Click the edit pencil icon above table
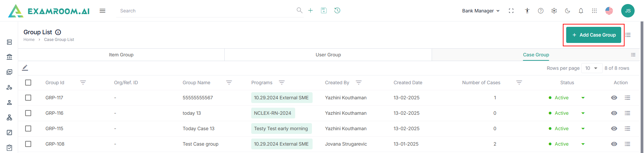The width and height of the screenshot is (644, 153). [x=25, y=68]
